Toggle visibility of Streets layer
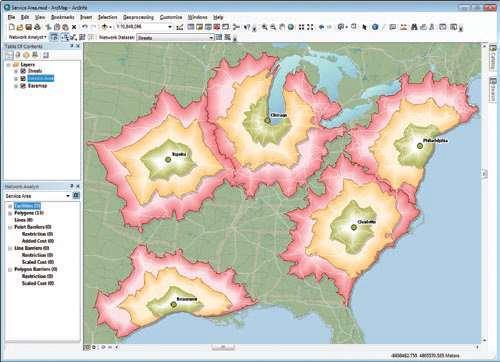Image resolution: width=500 pixels, height=362 pixels. (23, 71)
